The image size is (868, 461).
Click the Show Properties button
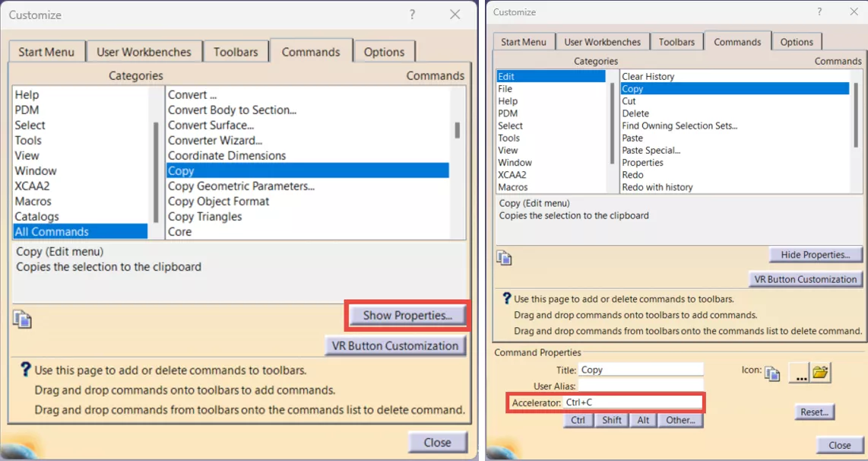click(x=407, y=313)
